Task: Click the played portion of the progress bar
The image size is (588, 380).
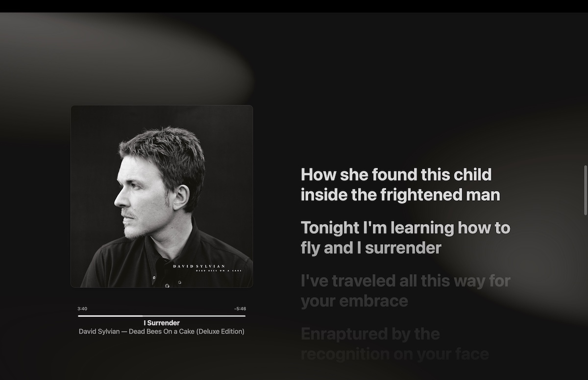Action: (110, 316)
